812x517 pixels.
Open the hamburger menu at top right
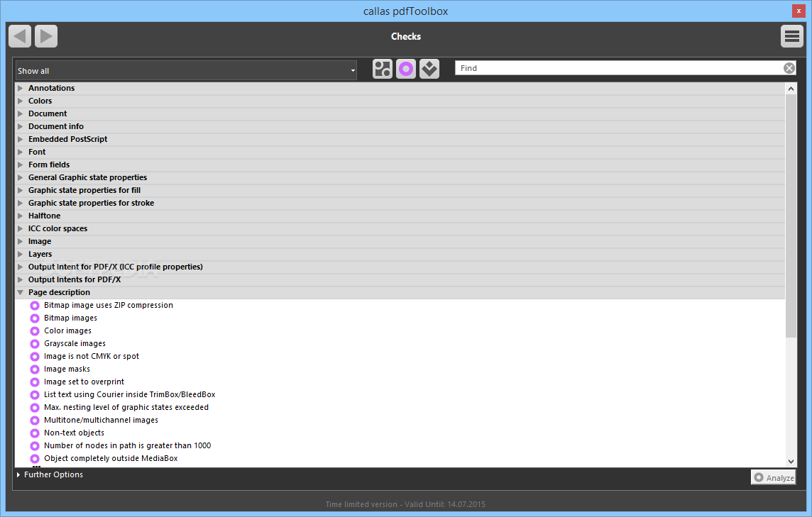coord(792,36)
